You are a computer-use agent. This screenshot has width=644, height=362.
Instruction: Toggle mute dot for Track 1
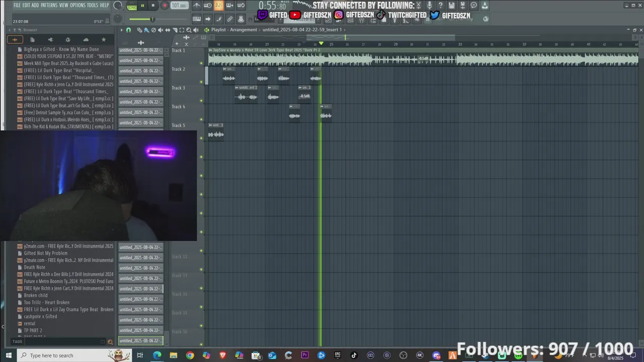(201, 63)
